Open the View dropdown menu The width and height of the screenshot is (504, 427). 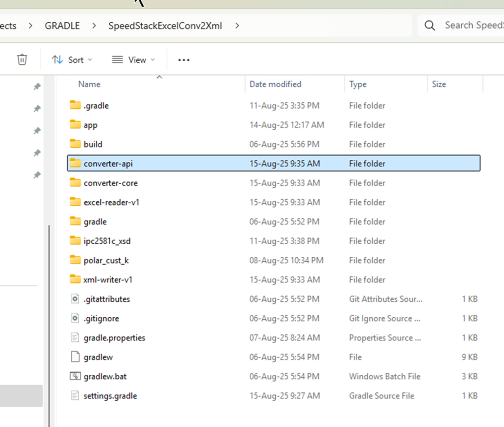pyautogui.click(x=133, y=60)
